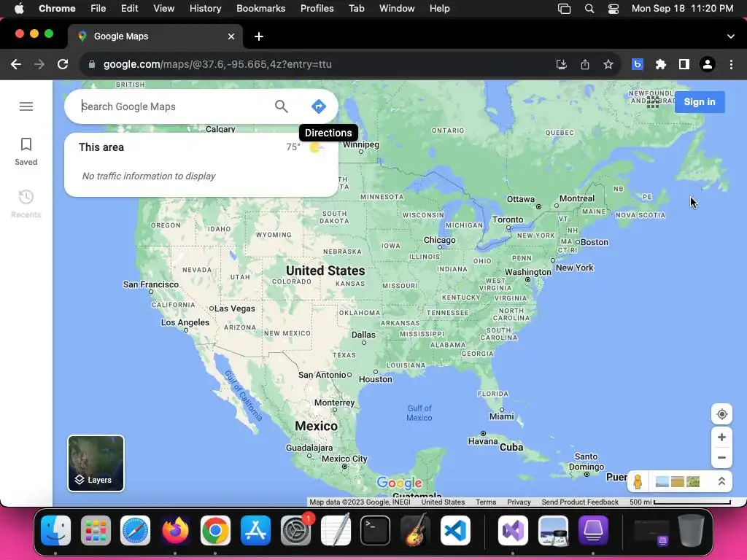747x560 pixels.
Task: Expand the imagery strip double-chevron
Action: tap(721, 481)
